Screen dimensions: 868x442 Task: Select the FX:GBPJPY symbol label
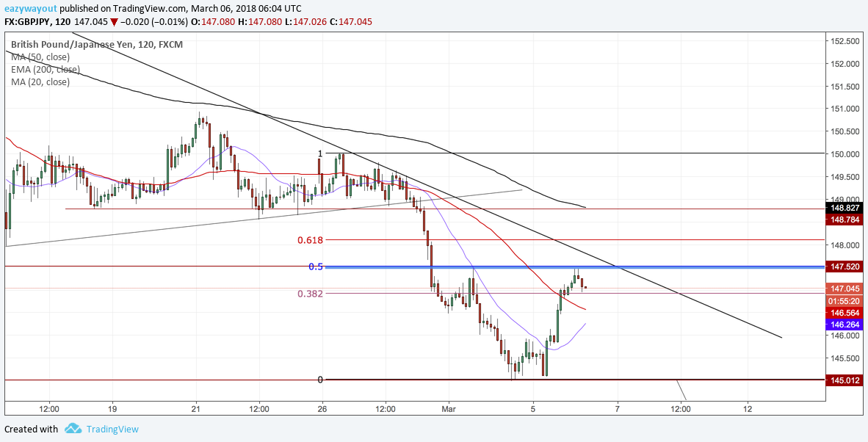29,21
